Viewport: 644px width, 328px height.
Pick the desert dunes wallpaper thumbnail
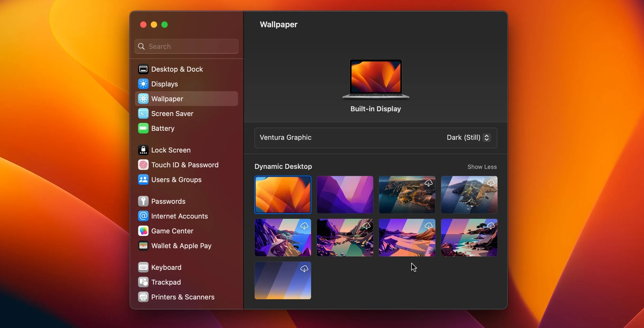point(407,237)
